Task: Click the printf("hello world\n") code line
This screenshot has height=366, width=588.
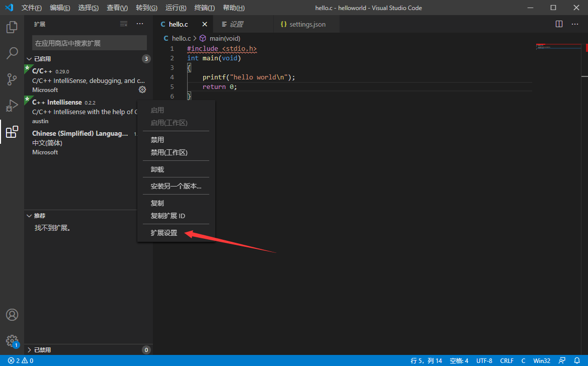Action: 248,77
